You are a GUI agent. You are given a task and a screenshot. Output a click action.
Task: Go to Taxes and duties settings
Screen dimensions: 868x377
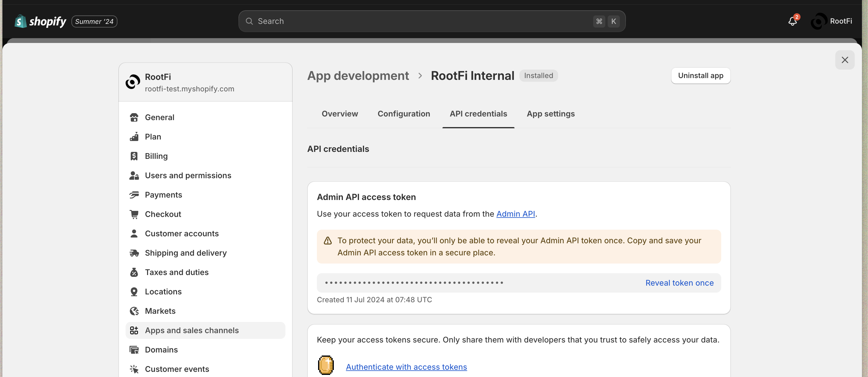[x=176, y=272]
